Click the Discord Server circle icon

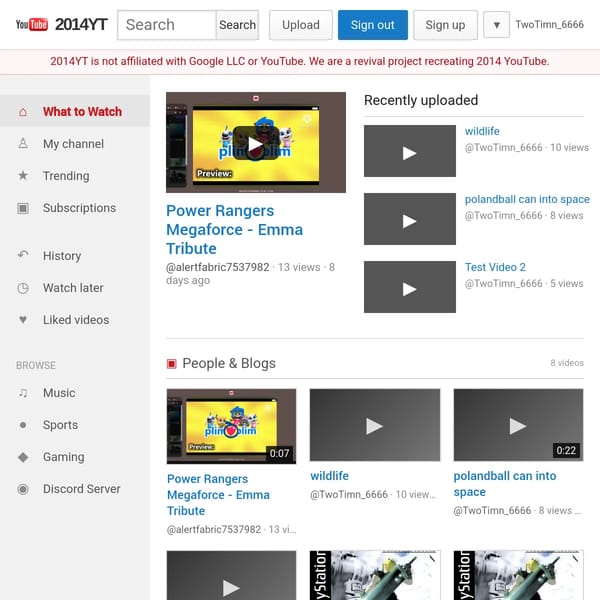(x=23, y=489)
